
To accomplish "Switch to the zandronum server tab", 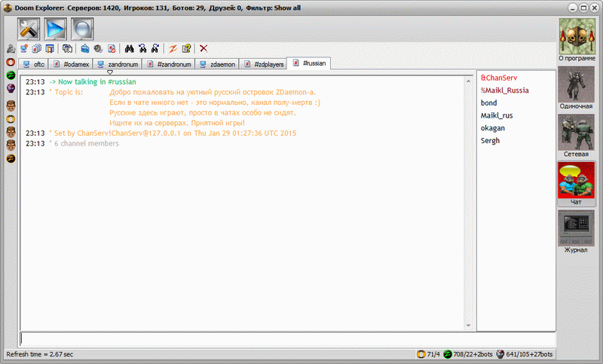I will pyautogui.click(x=119, y=65).
